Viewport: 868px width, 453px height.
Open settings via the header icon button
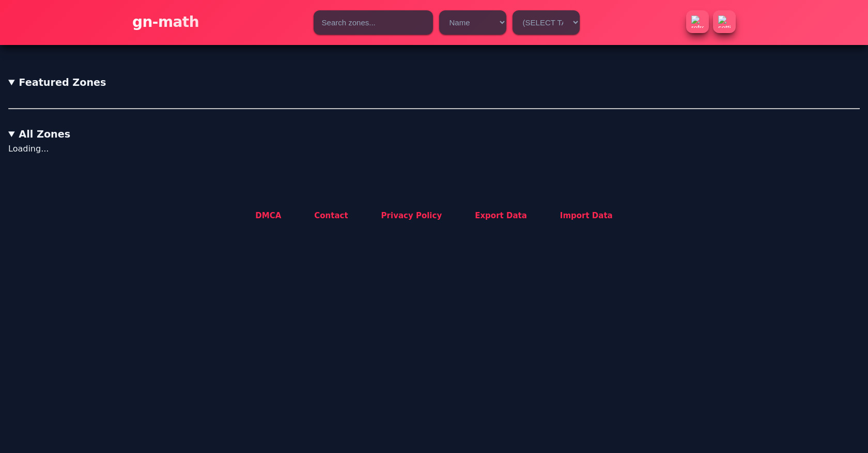[724, 22]
